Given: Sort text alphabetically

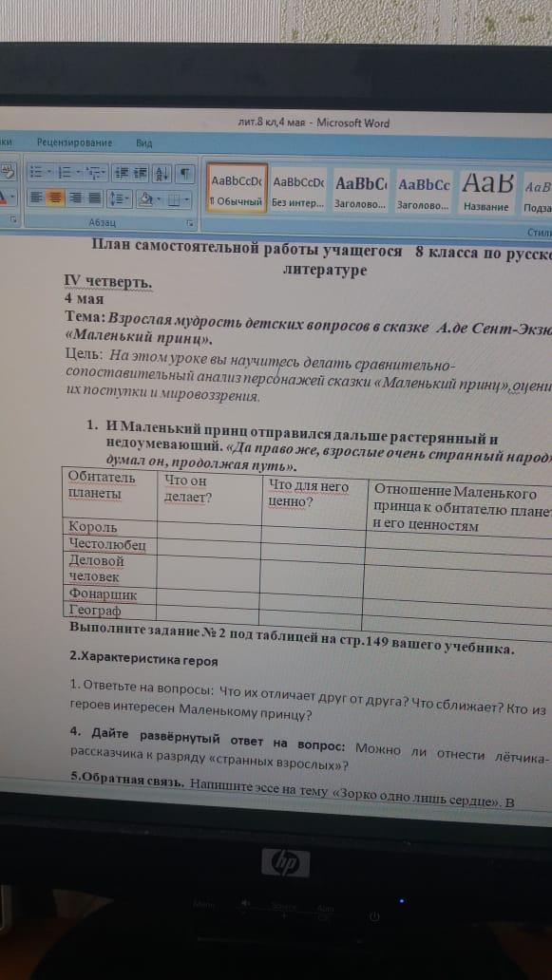Looking at the screenshot, I should 162,173.
